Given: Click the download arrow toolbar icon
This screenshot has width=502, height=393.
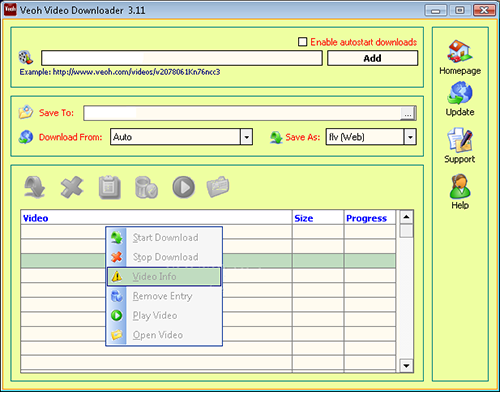Looking at the screenshot, I should [35, 187].
